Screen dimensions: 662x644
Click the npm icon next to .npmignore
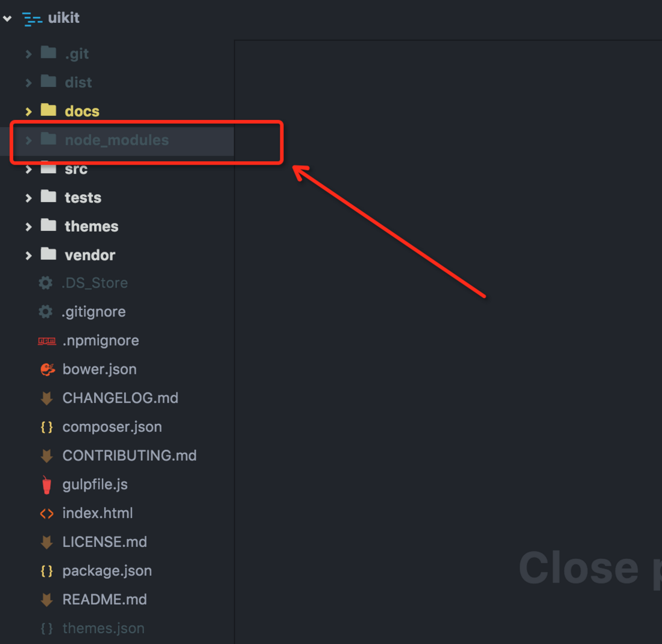[x=47, y=341]
